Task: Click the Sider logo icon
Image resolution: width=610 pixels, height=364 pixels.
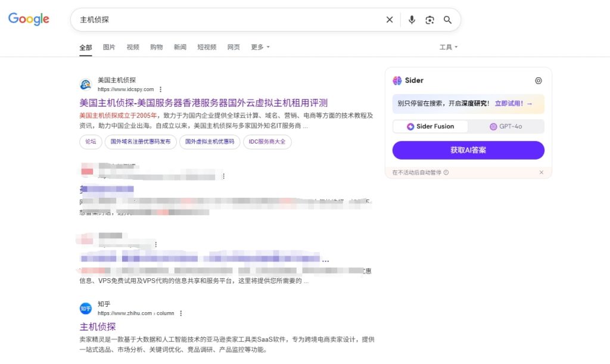Action: click(400, 80)
